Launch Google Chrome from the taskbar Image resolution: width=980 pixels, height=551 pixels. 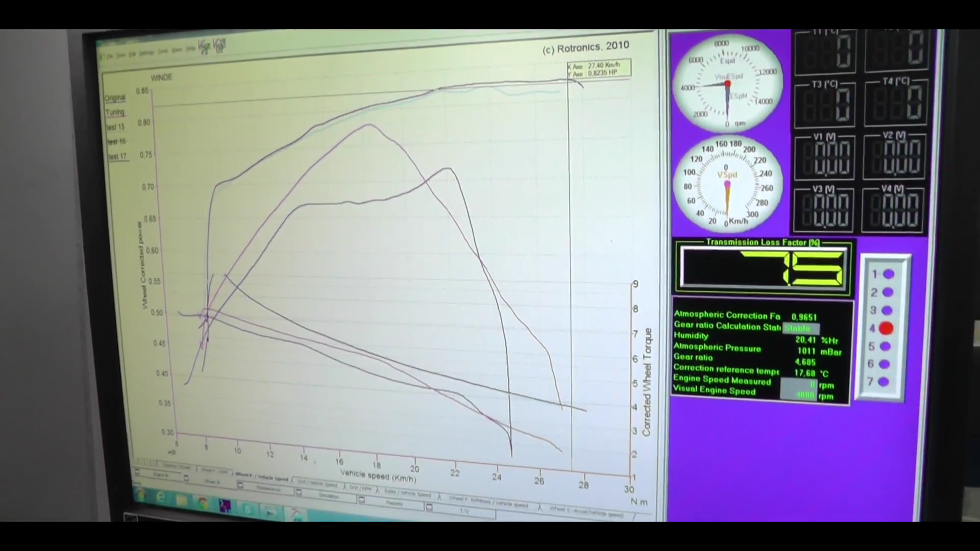[203, 503]
